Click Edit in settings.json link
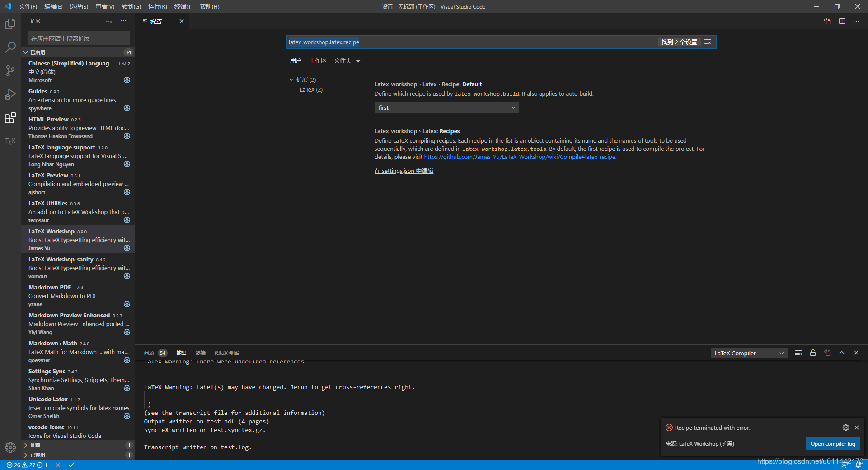This screenshot has height=470, width=868. click(x=404, y=171)
